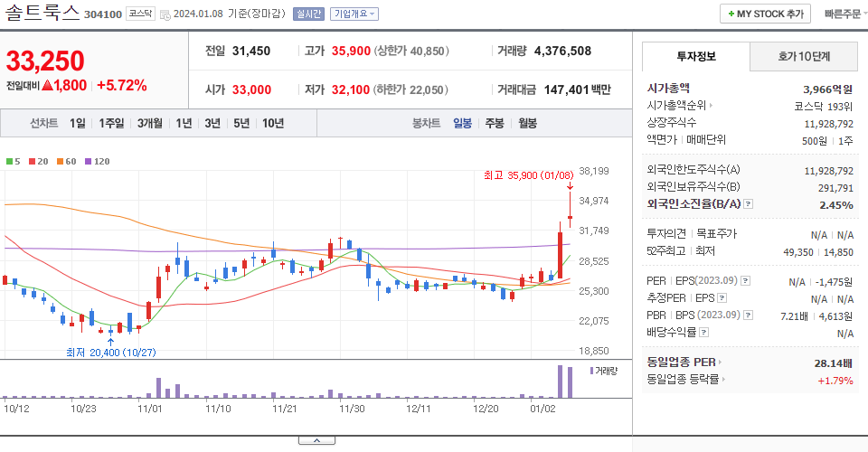Click the calendar clock icon beside date
This screenshot has width=868, height=452.
165,14
